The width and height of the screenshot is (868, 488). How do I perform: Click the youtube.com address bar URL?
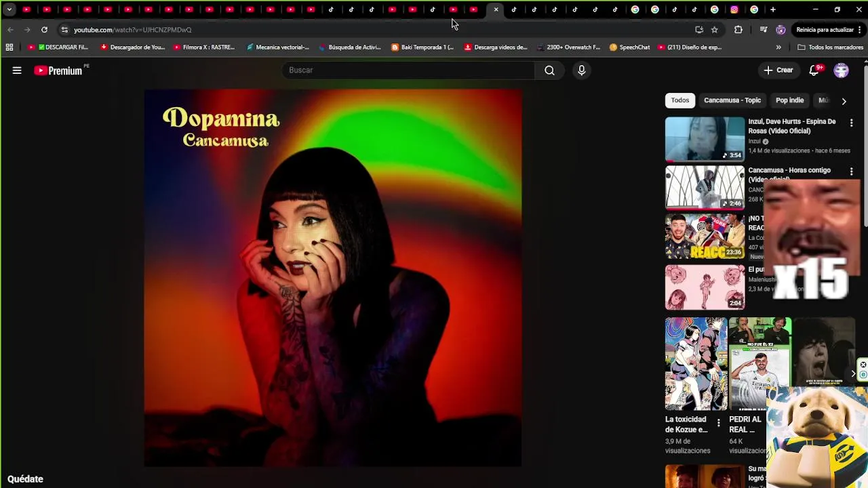[x=133, y=30]
